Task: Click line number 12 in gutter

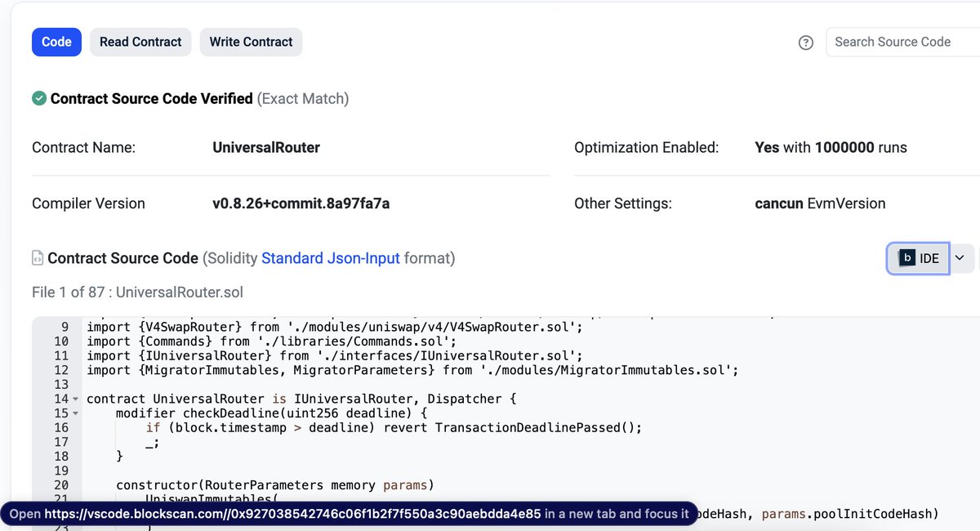Action: (61, 370)
